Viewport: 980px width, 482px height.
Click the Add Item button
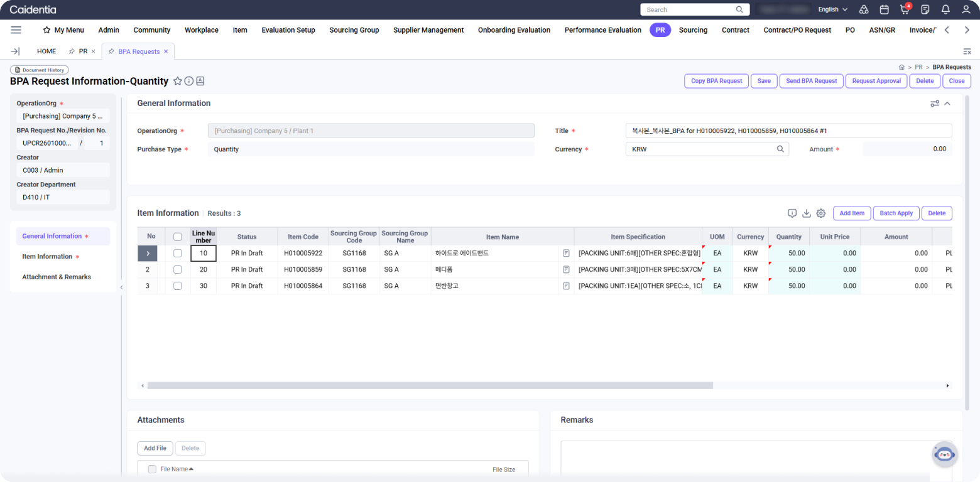(852, 213)
